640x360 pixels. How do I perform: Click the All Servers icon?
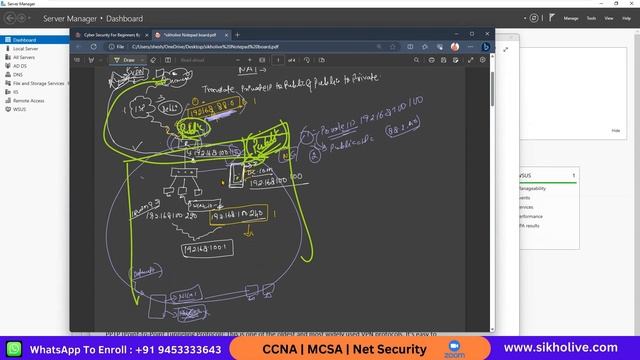8,57
